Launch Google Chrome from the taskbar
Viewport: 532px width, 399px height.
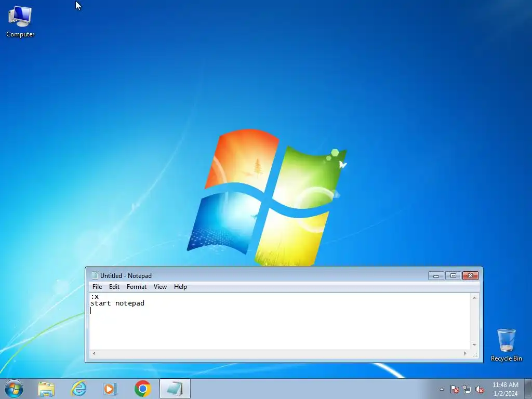tap(142, 389)
